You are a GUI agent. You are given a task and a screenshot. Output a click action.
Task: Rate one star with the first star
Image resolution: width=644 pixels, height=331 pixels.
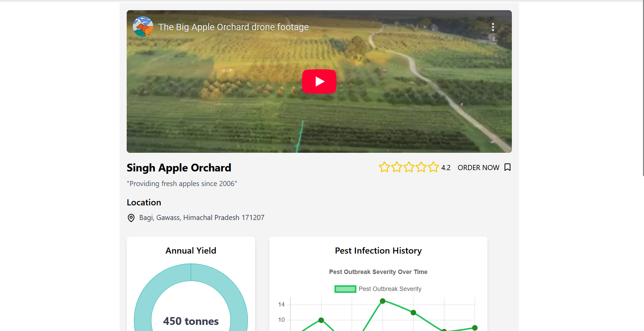click(x=384, y=167)
